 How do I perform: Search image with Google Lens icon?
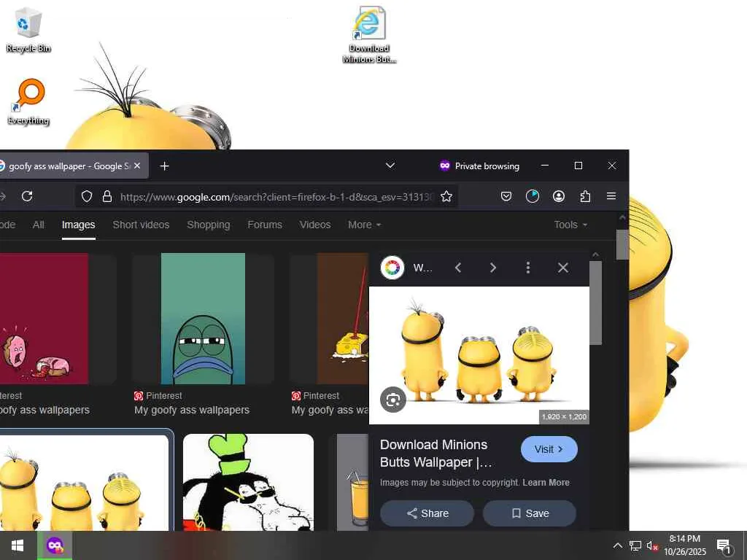[x=393, y=400]
